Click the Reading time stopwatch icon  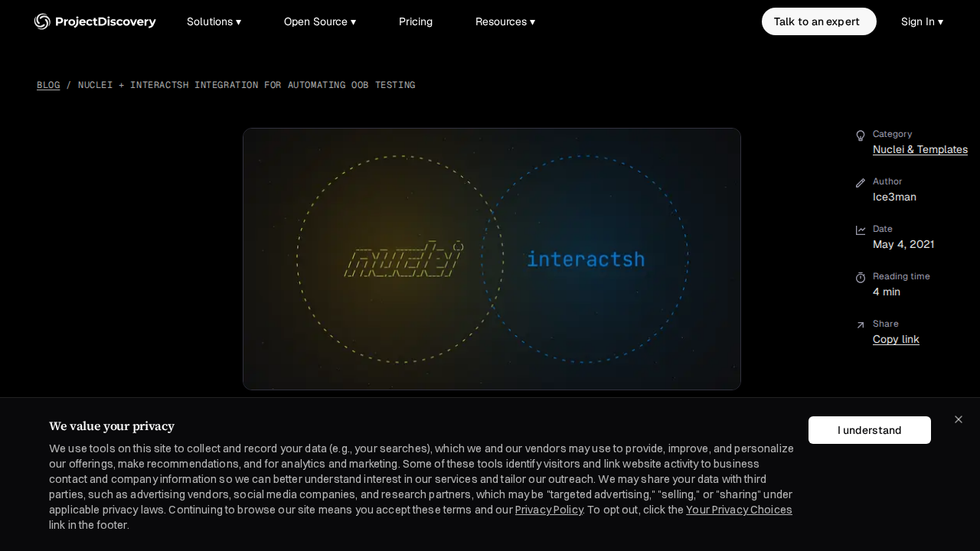pos(861,277)
